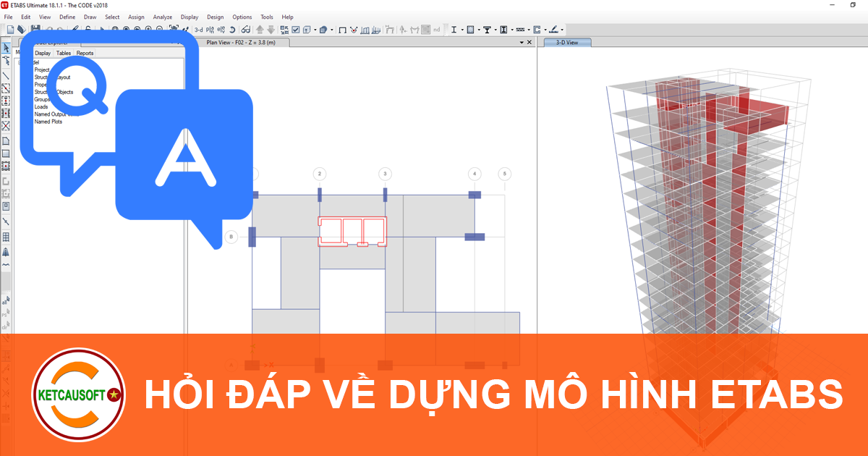Close the Plan View window
868x456 pixels.
530,42
